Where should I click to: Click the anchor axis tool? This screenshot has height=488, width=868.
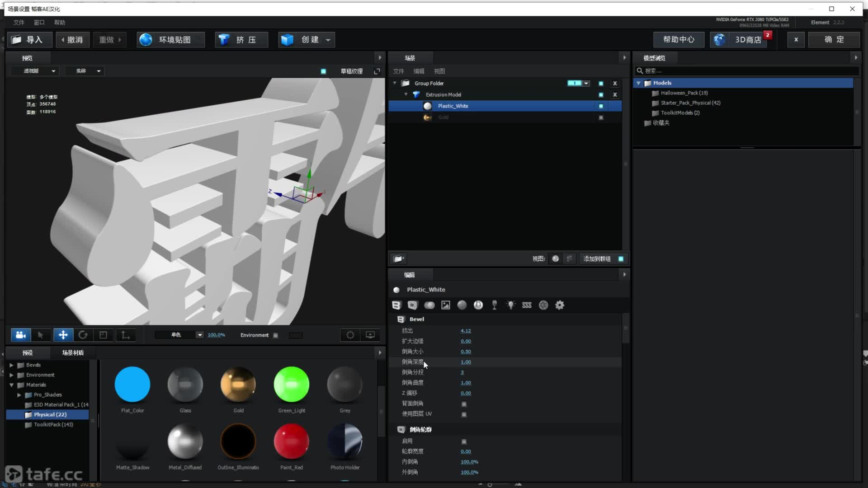(x=125, y=335)
